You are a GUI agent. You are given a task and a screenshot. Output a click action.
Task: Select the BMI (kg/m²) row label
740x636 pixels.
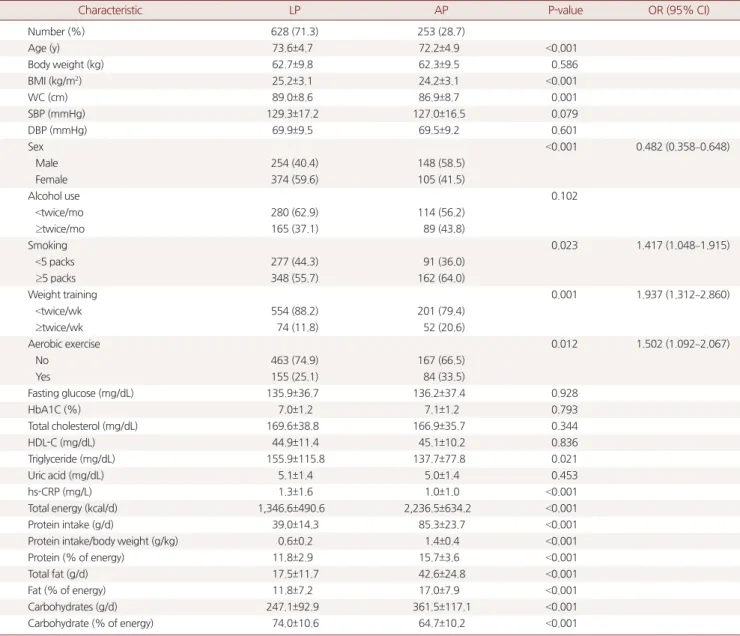(55, 81)
